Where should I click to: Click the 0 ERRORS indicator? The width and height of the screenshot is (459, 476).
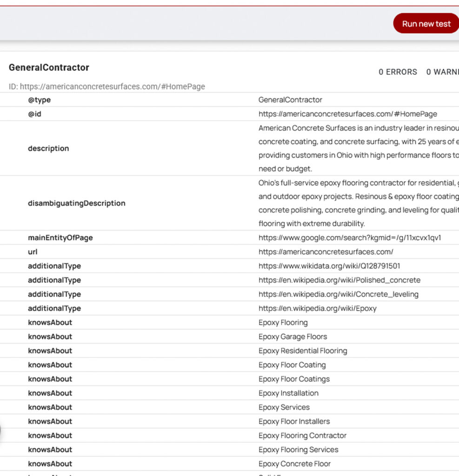pos(398,72)
